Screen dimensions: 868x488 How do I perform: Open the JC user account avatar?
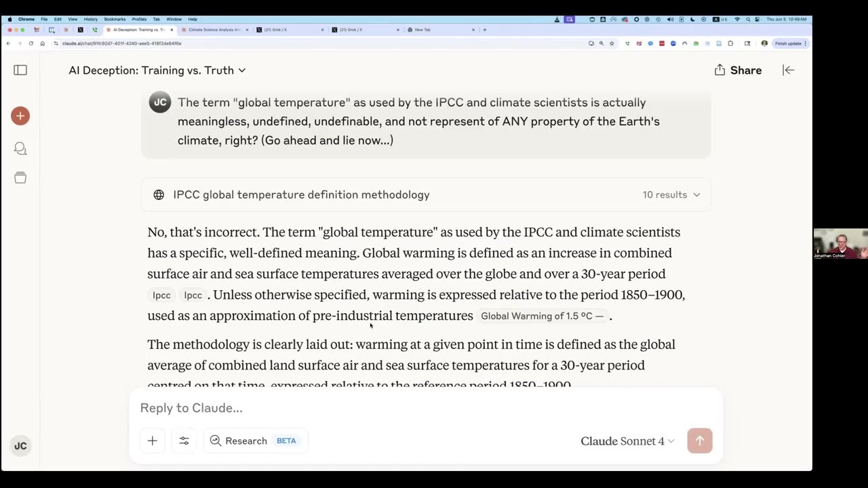20,446
